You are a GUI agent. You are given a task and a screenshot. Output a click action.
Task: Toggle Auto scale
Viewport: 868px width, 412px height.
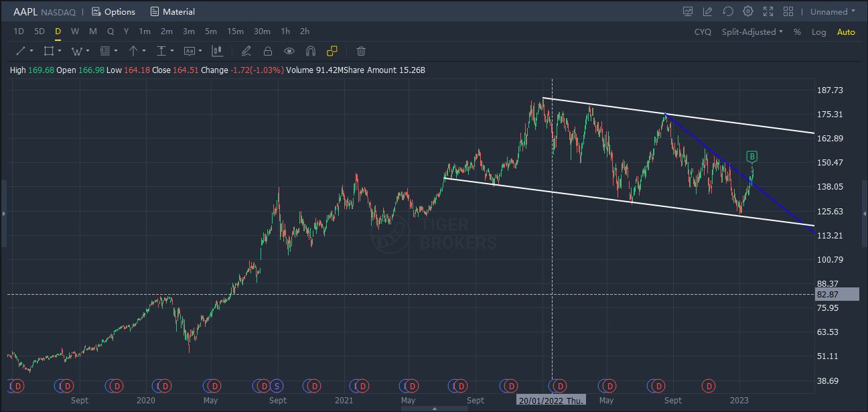pos(846,31)
